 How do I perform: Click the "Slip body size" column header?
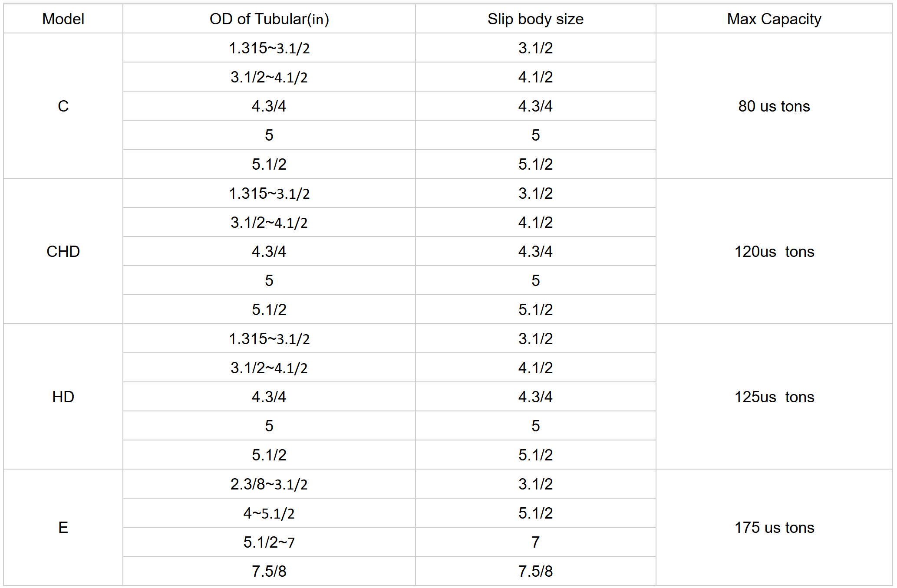535,19
